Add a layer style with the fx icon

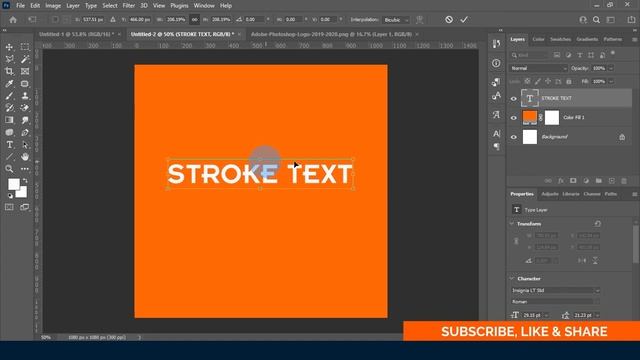[561, 181]
